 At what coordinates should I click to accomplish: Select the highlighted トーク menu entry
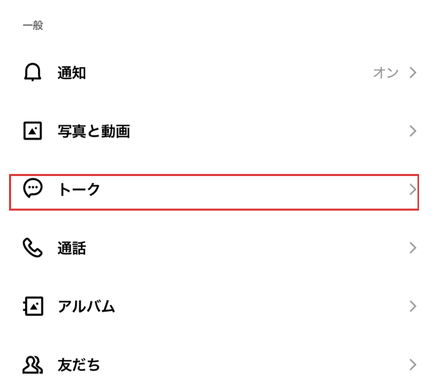coord(214,192)
